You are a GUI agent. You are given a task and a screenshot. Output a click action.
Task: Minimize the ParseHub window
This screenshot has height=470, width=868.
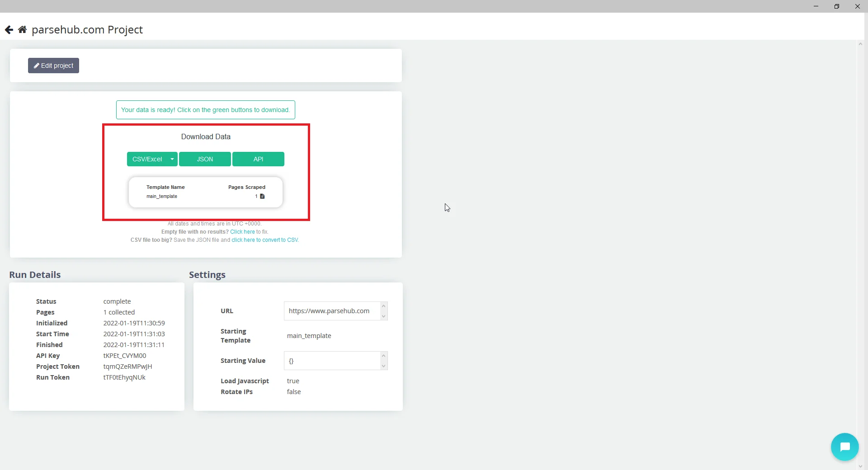[816, 6]
